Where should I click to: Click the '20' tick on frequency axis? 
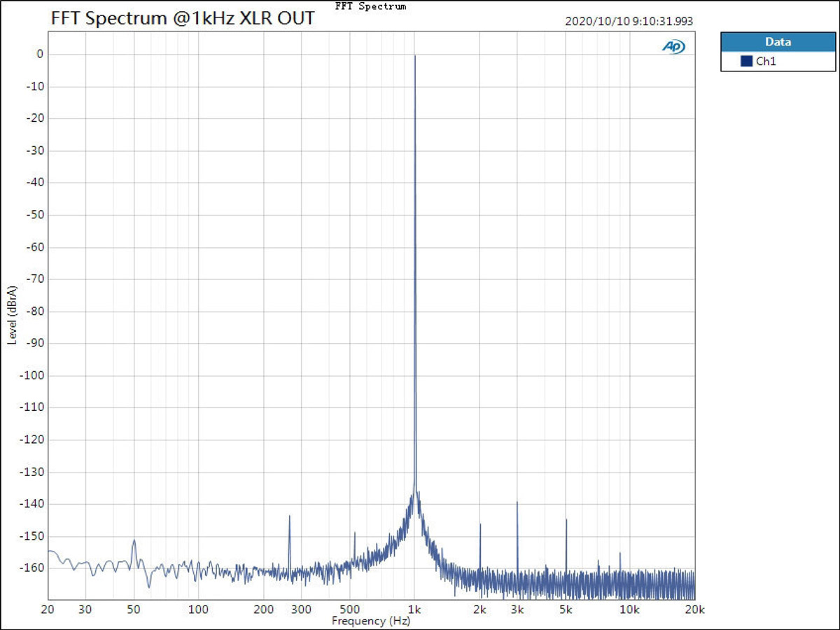coord(48,610)
